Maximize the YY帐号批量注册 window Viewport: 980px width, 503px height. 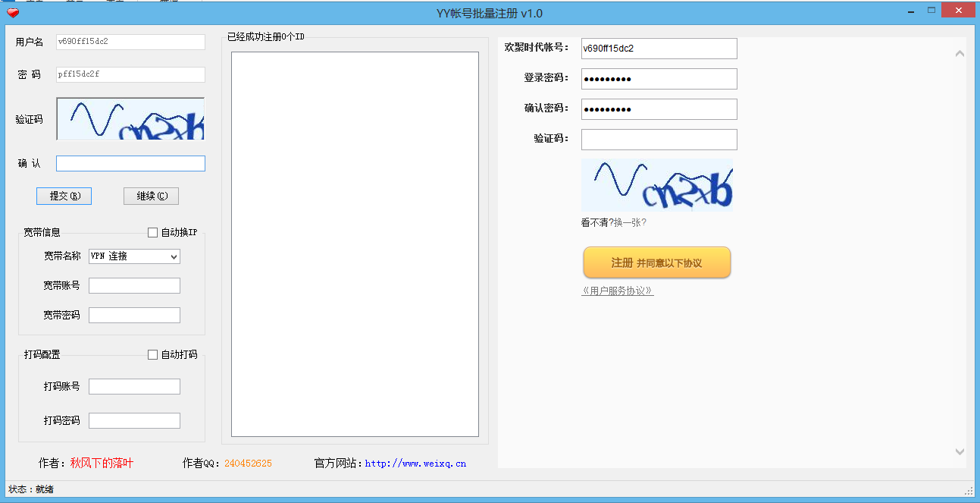(931, 11)
